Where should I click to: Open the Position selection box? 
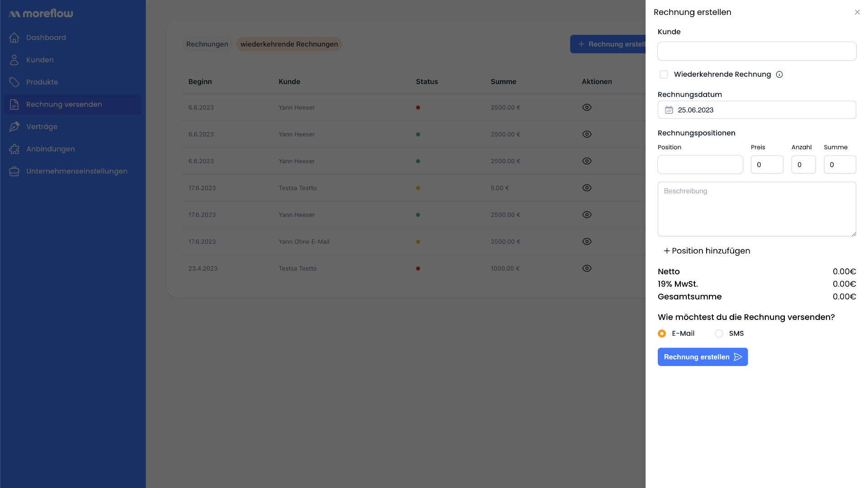tap(700, 164)
